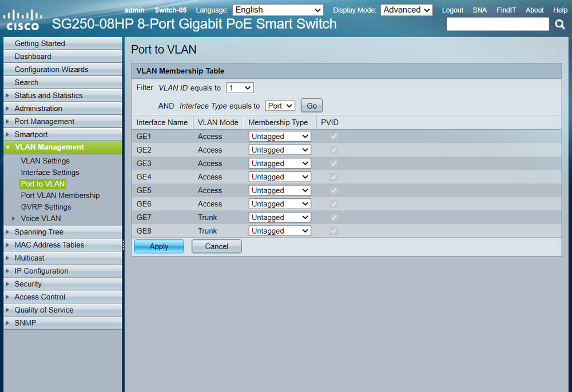
Task: Open GE8 Membership Type dropdown
Action: tap(280, 231)
